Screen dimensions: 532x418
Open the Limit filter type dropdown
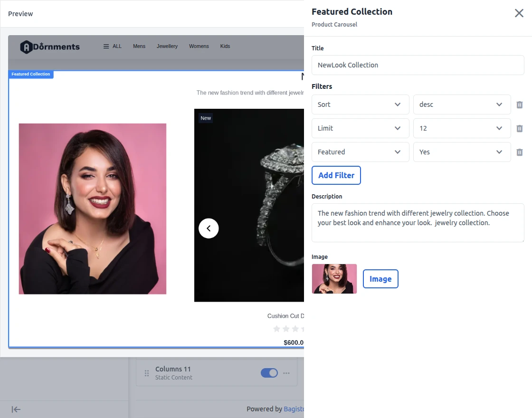[x=360, y=128]
